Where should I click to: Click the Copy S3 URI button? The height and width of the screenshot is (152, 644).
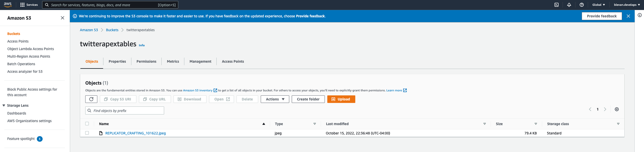(x=118, y=99)
